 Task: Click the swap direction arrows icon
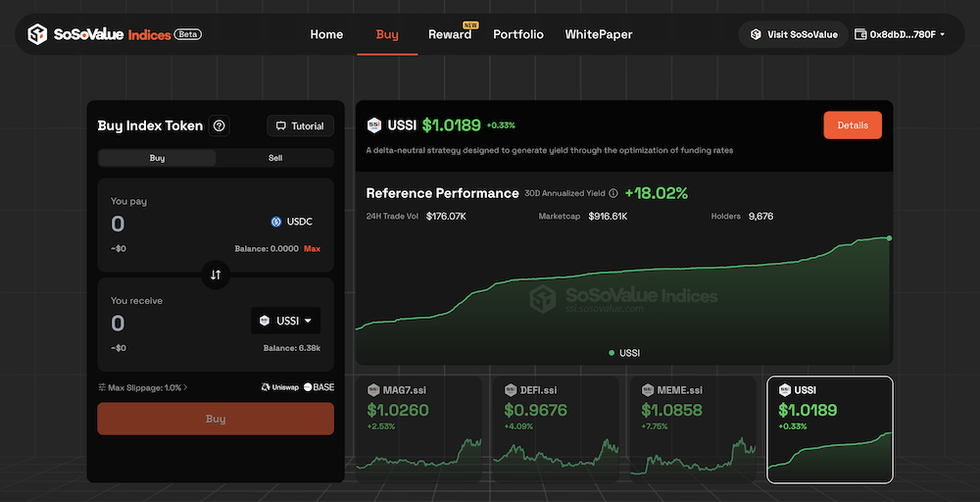[216, 275]
